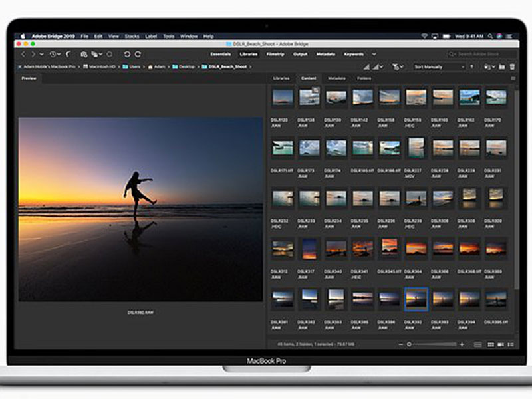The image size is (532, 399).
Task: Go back with the left arrow
Action: point(23,54)
